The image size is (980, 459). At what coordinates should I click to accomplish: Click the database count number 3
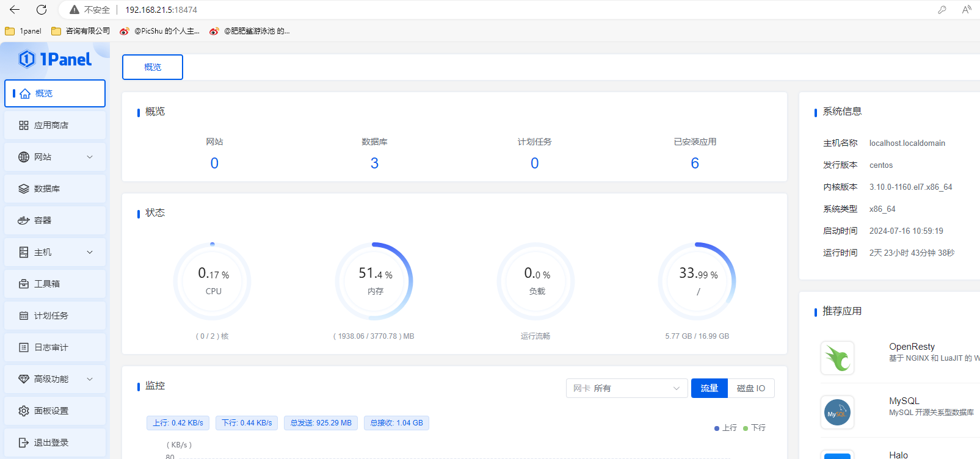(374, 163)
